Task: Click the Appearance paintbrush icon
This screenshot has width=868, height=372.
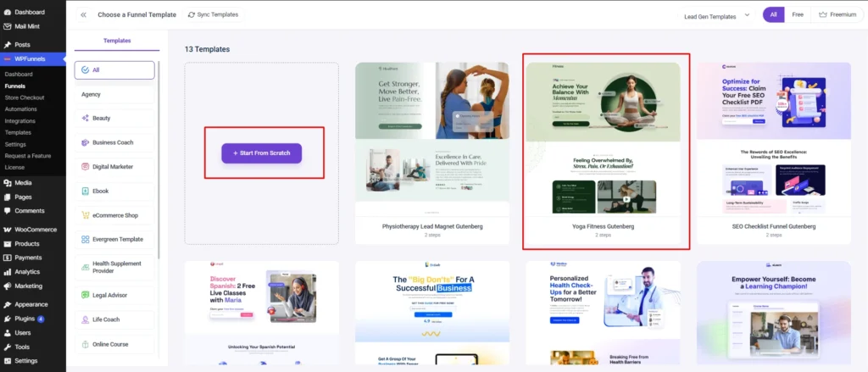Action: 7,304
